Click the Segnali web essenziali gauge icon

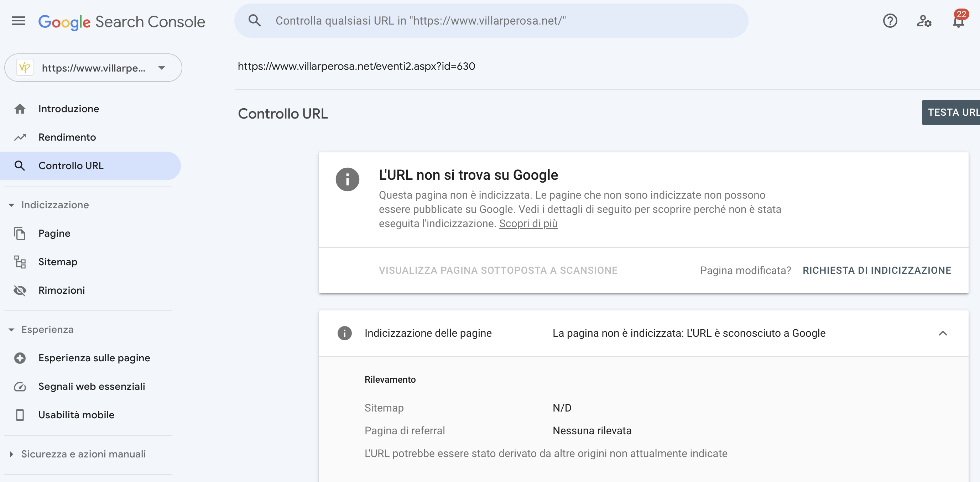[20, 387]
